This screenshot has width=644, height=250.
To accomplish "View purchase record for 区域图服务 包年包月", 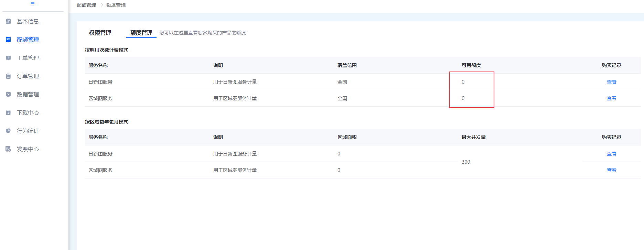I will [x=612, y=170].
